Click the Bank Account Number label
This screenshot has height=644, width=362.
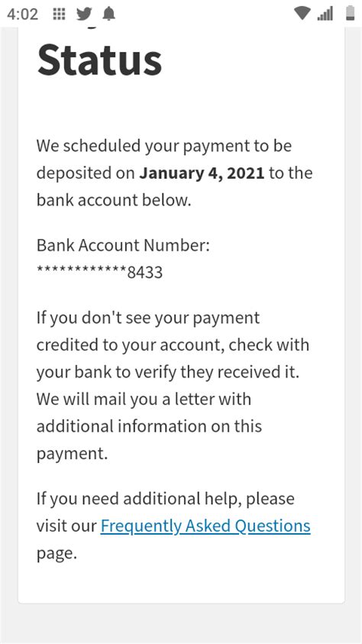(x=123, y=246)
